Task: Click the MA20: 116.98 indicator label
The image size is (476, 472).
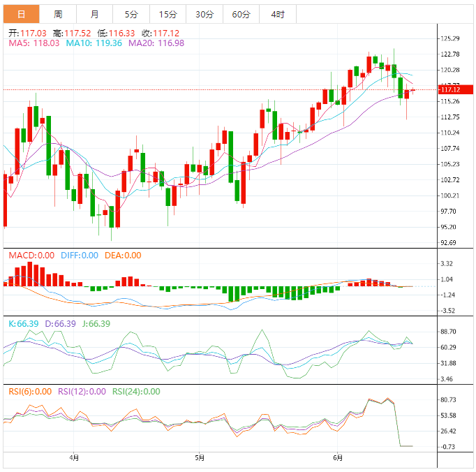Action: [156, 43]
